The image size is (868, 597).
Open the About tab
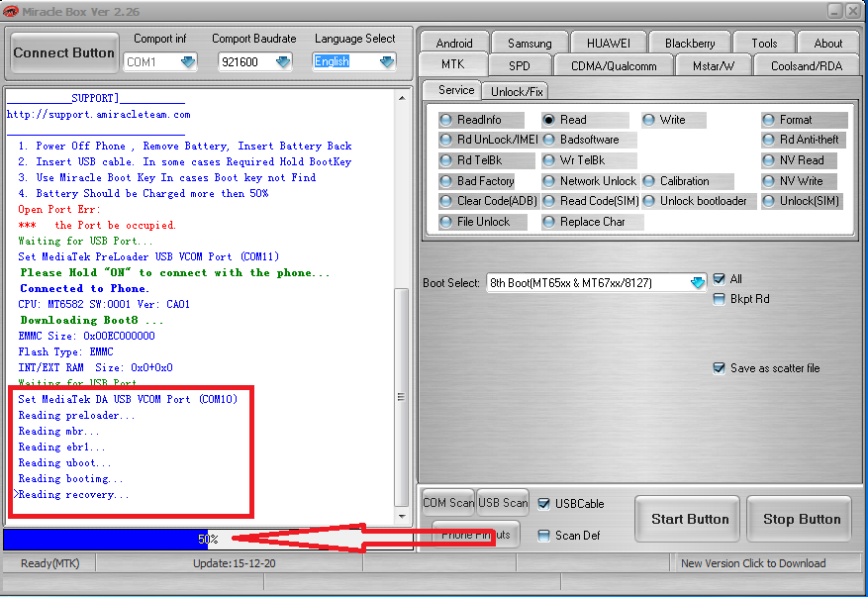coord(828,43)
